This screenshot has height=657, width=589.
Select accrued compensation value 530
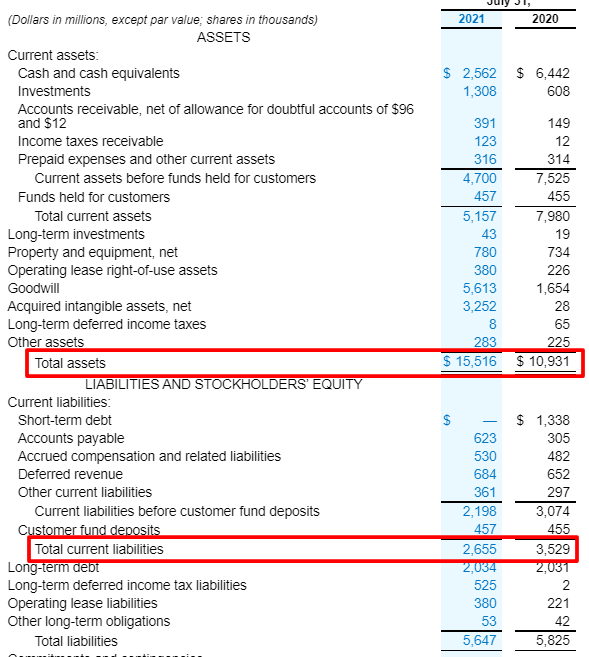pos(485,457)
